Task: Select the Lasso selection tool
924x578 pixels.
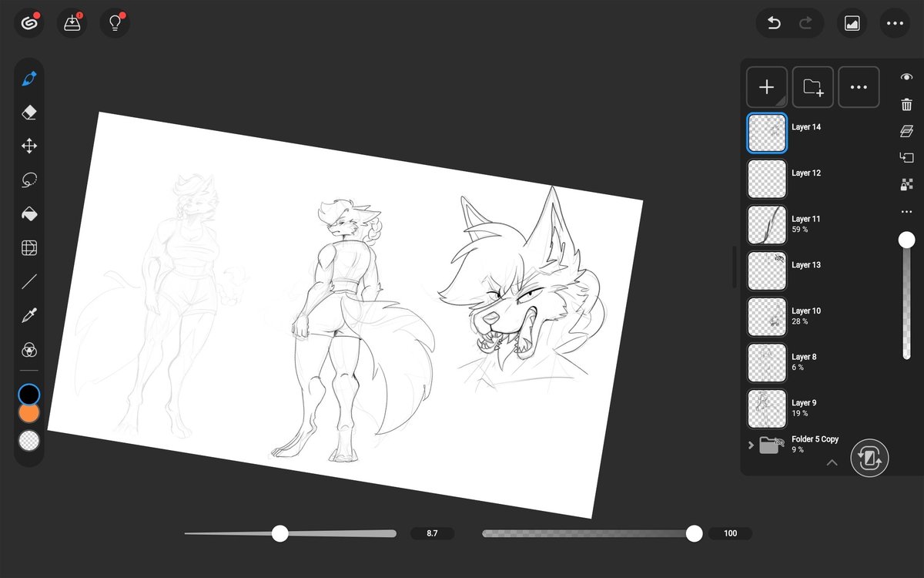Action: (29, 180)
